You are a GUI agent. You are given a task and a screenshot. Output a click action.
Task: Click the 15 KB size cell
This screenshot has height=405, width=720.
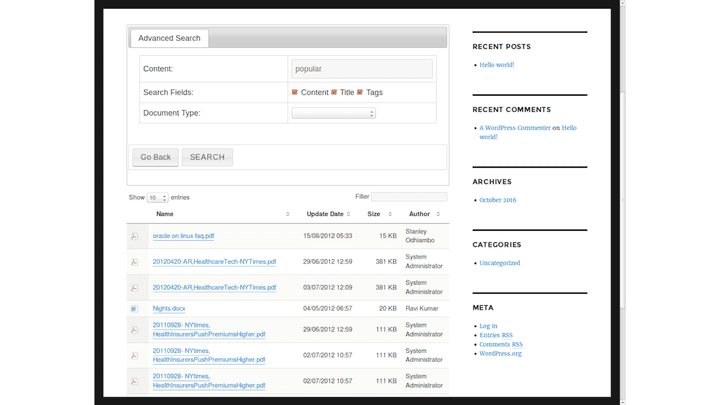point(388,236)
